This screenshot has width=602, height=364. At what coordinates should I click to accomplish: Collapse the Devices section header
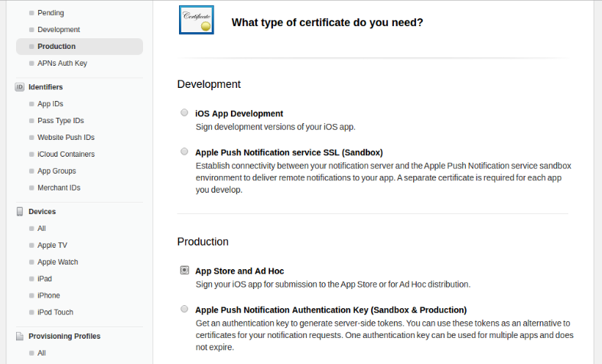pos(42,212)
